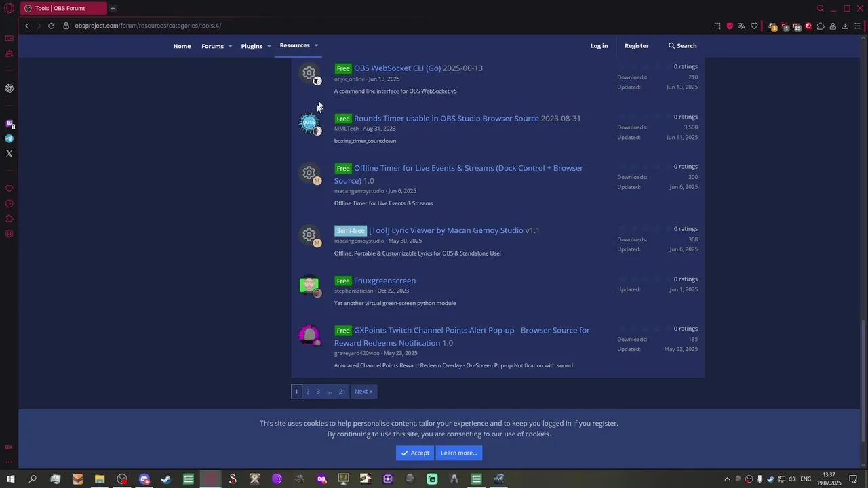
Task: Click author stephematician
Action: [353, 291]
